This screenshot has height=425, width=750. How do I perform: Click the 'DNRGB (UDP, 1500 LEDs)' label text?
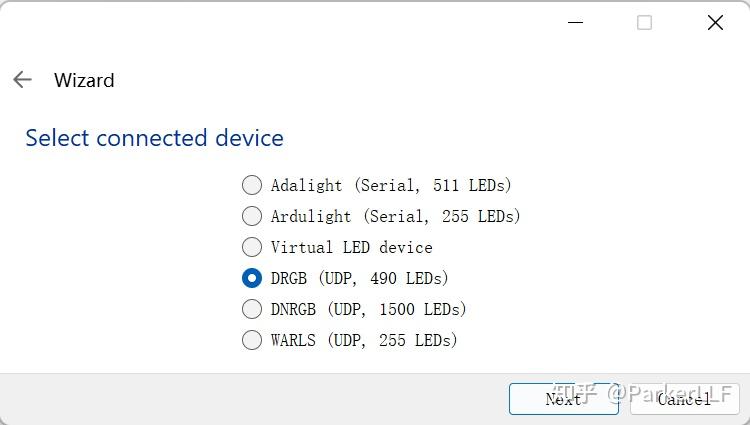[368, 309]
